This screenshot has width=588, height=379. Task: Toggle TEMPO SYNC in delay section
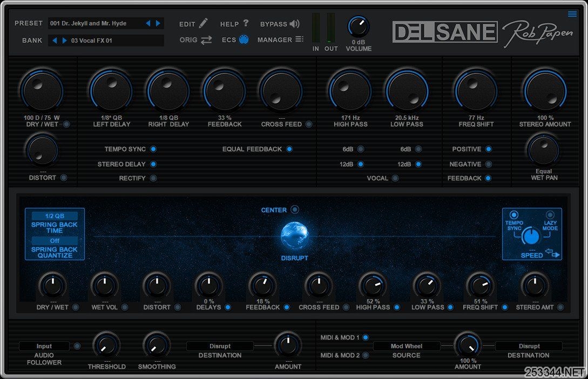[x=153, y=149]
